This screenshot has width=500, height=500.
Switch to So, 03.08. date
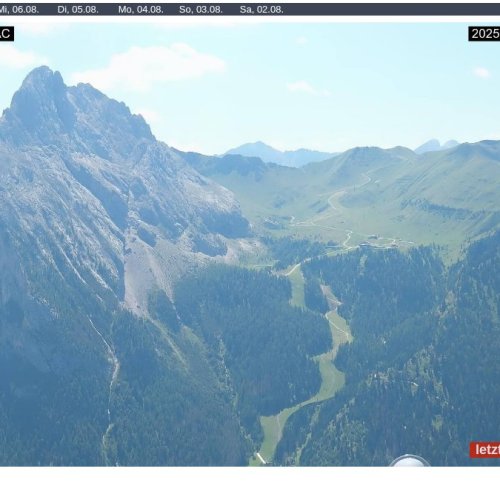[201, 10]
